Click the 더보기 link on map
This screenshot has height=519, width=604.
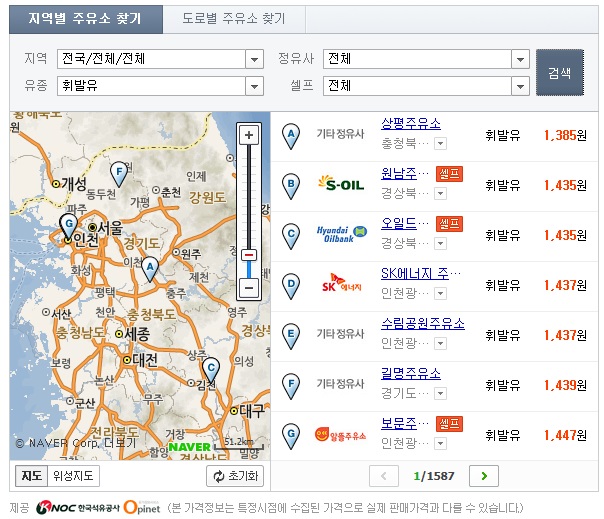120,443
